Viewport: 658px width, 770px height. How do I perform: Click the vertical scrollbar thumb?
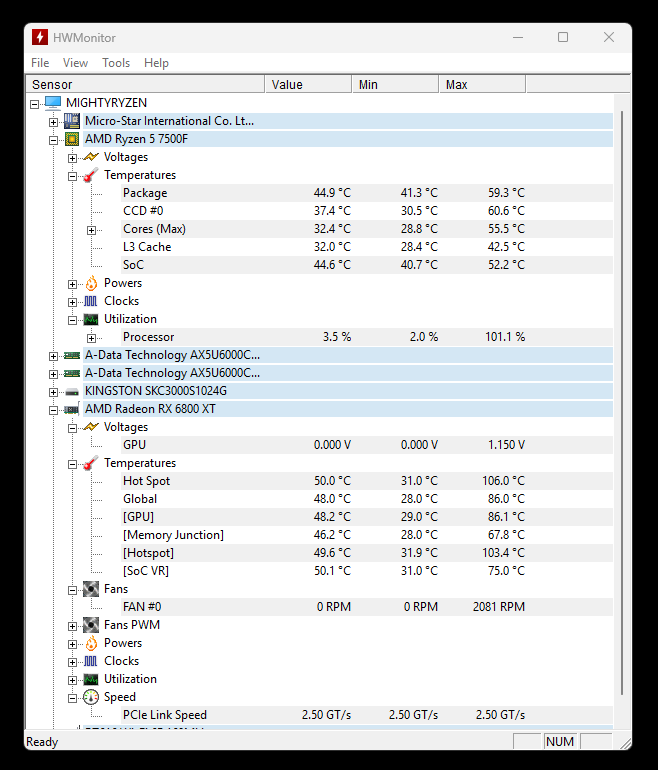tap(622, 403)
